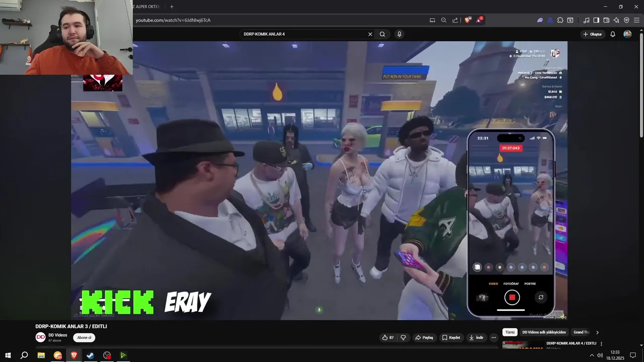The height and width of the screenshot is (362, 644).
Task: Click the Oluştur create button
Action: click(x=592, y=34)
